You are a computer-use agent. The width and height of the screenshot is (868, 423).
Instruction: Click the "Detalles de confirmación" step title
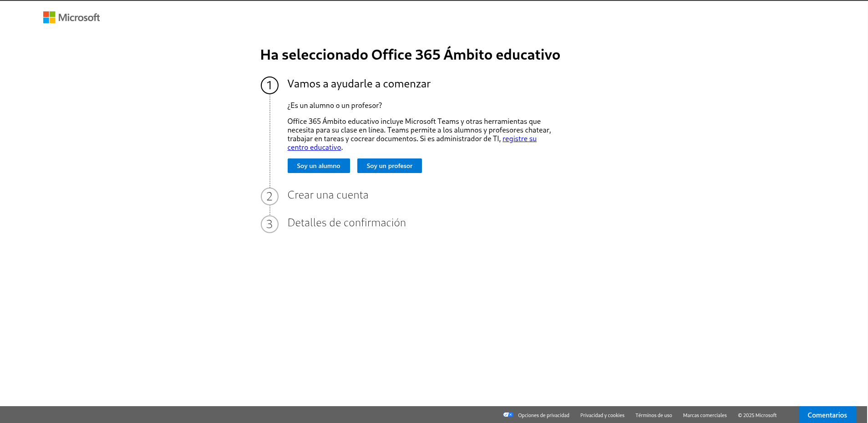[346, 223]
